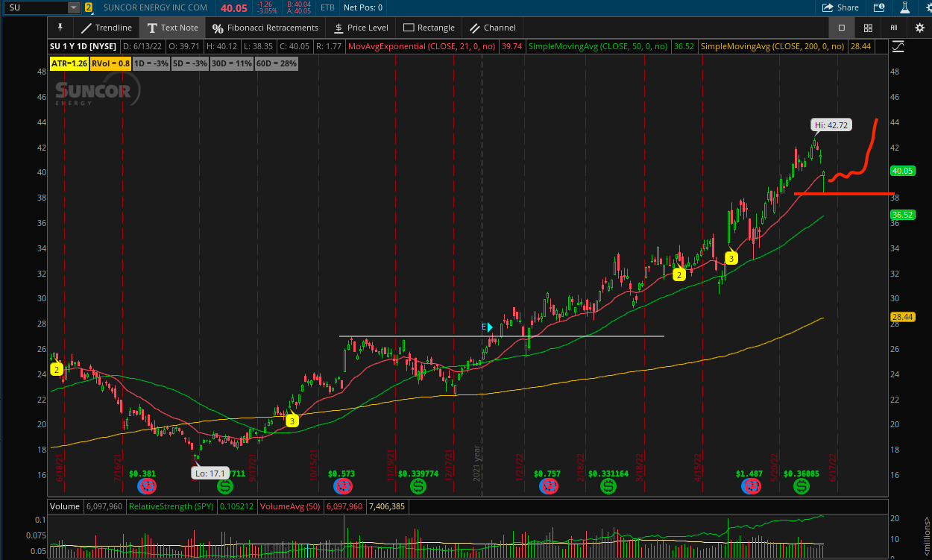Viewport: 932px width, 560px height.
Task: Click the cyan E marker on chart
Action: click(x=488, y=327)
